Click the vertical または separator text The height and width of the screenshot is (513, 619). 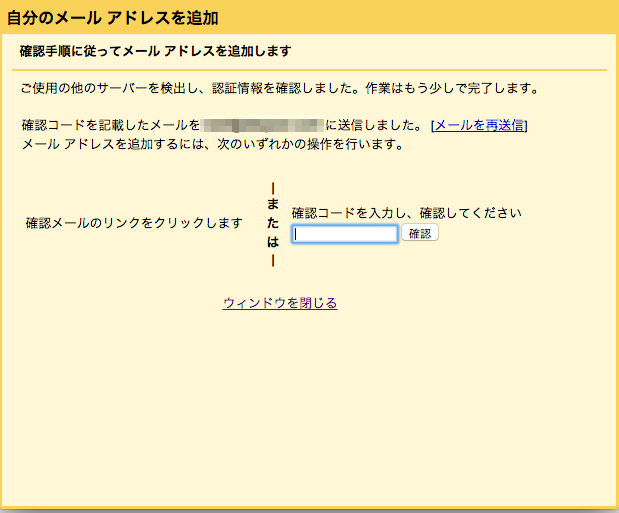pos(273,224)
